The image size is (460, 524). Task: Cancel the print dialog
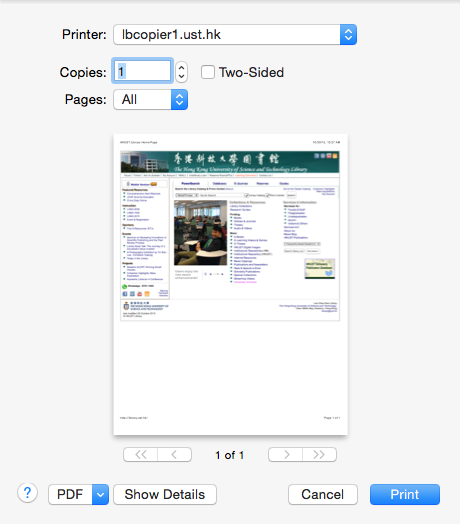coord(323,495)
